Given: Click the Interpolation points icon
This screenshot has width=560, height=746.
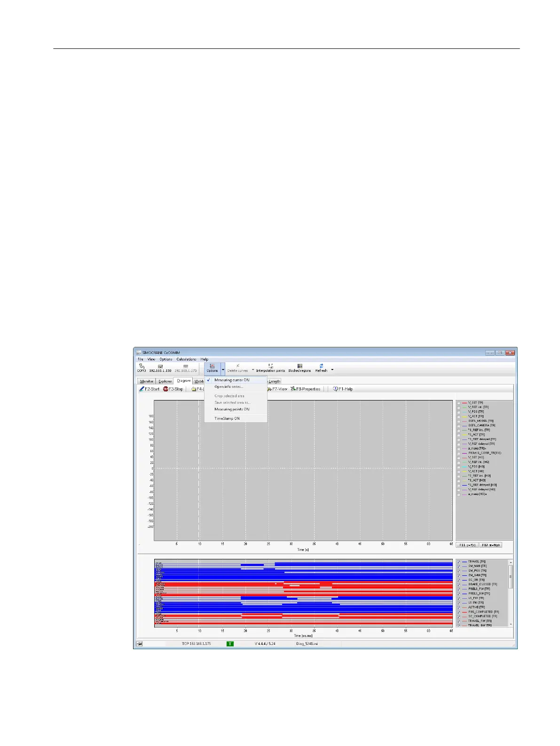Looking at the screenshot, I should click(x=271, y=366).
